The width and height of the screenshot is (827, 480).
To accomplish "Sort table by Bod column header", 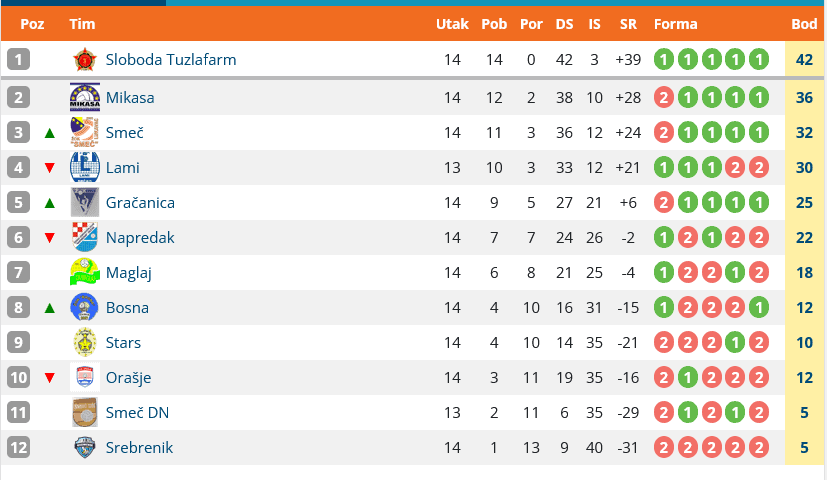I will [x=804, y=24].
